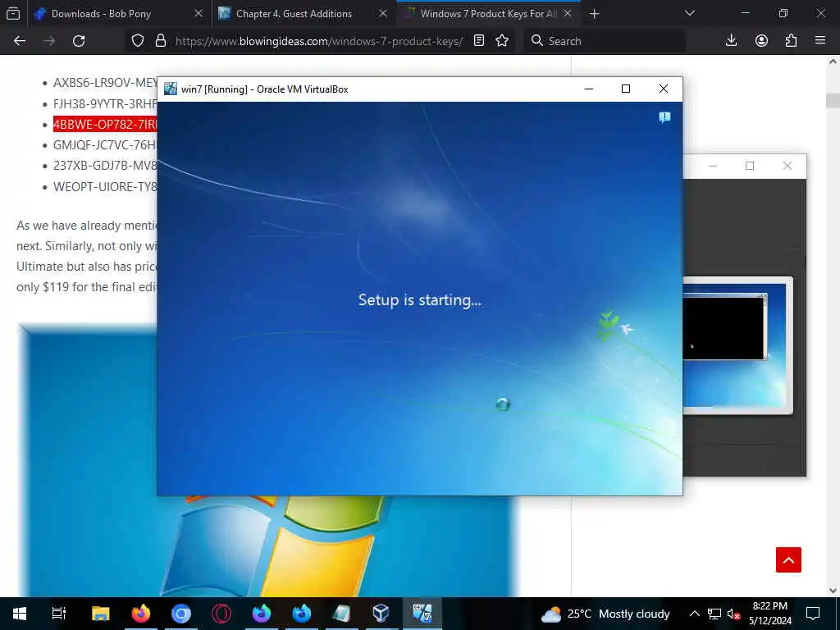Screen dimensions: 840x630
Task: Click the Windows 7 logo image on page
Action: pos(268,546)
